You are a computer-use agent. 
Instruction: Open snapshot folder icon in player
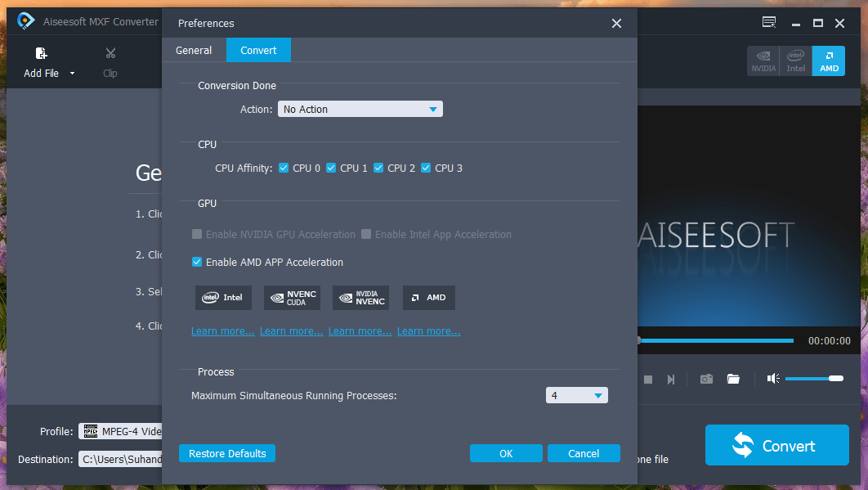(733, 379)
